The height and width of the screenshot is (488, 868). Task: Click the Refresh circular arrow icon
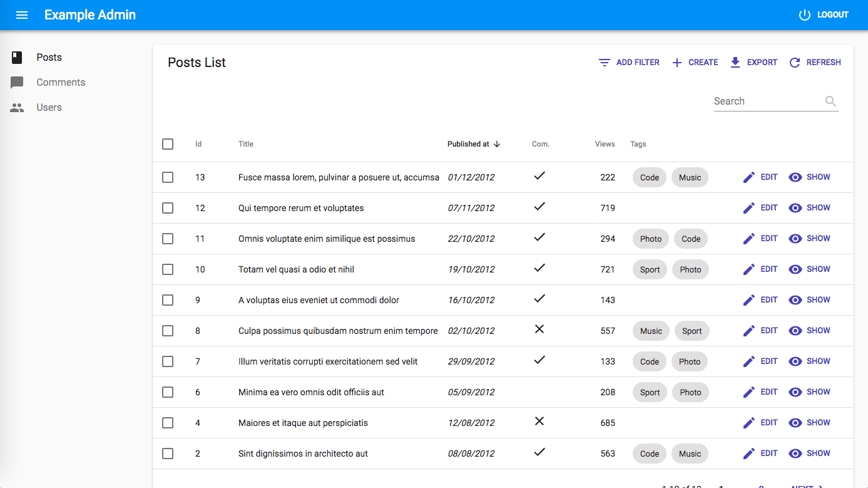(x=795, y=63)
